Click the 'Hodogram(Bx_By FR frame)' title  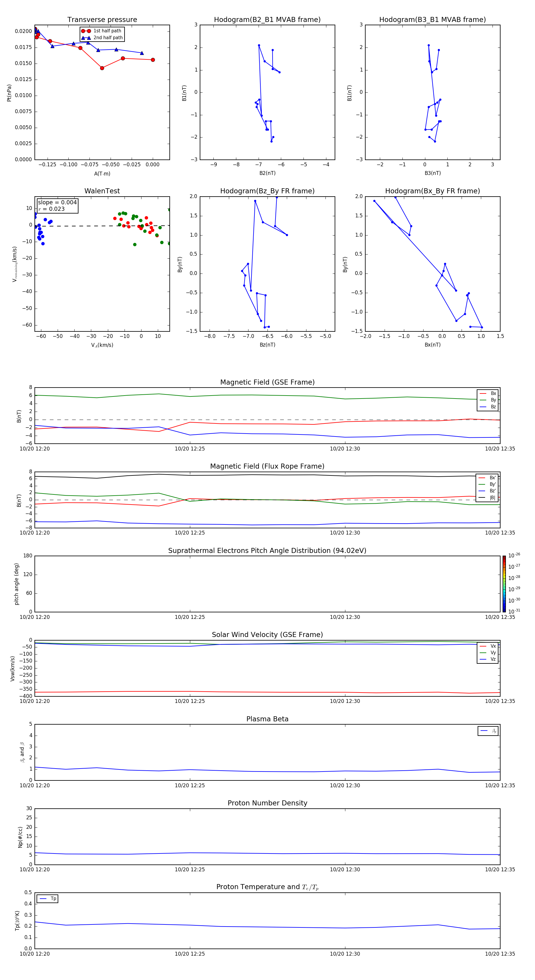pyautogui.click(x=432, y=191)
